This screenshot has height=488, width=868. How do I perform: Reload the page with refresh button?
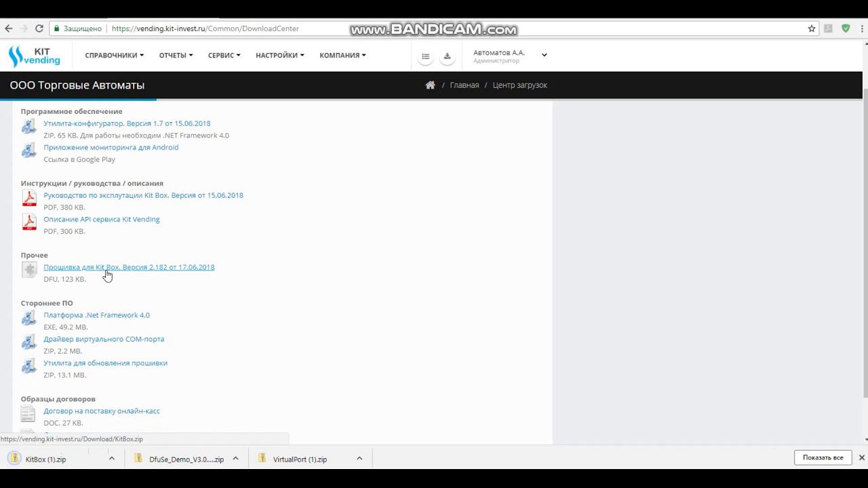[39, 28]
